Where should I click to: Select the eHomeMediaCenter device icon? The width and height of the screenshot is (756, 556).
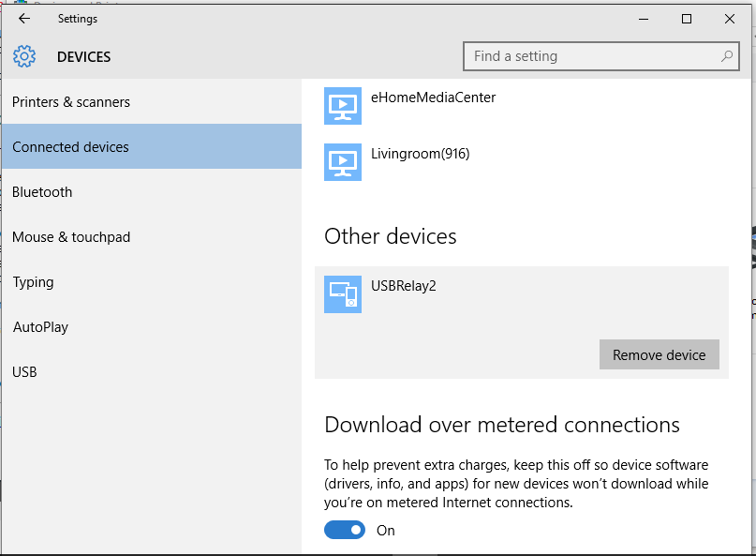click(343, 106)
